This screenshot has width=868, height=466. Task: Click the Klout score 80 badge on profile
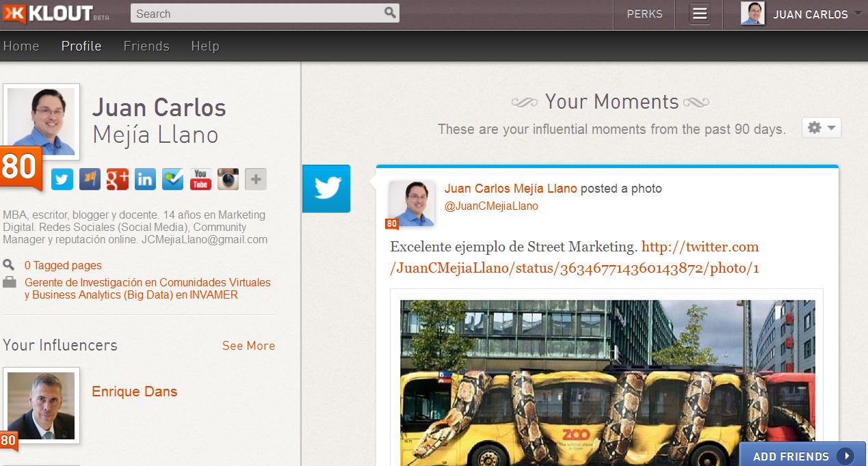click(21, 168)
